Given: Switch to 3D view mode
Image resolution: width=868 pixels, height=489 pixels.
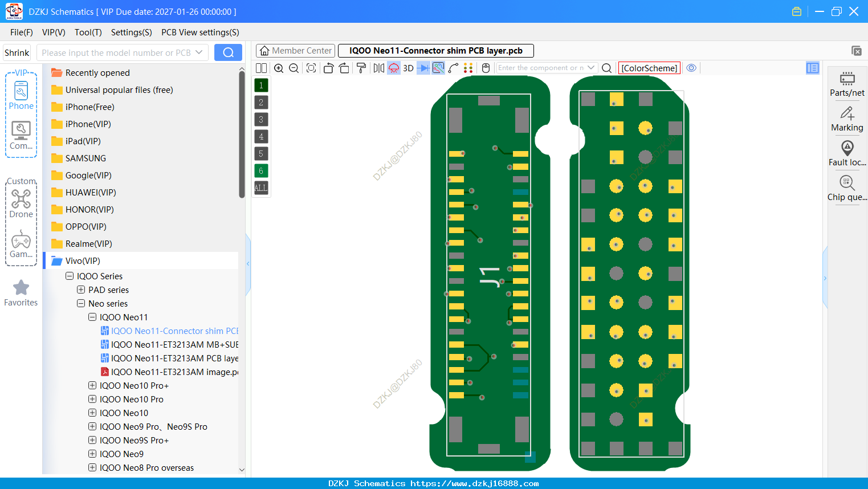Looking at the screenshot, I should [408, 68].
